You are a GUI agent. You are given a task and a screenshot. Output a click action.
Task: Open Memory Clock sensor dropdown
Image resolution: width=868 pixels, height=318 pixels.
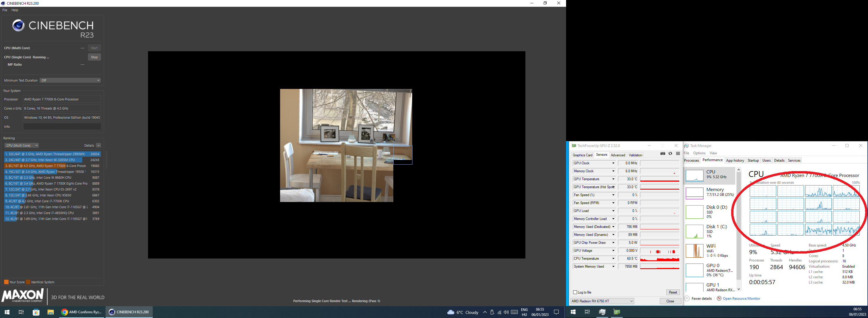[x=613, y=171]
